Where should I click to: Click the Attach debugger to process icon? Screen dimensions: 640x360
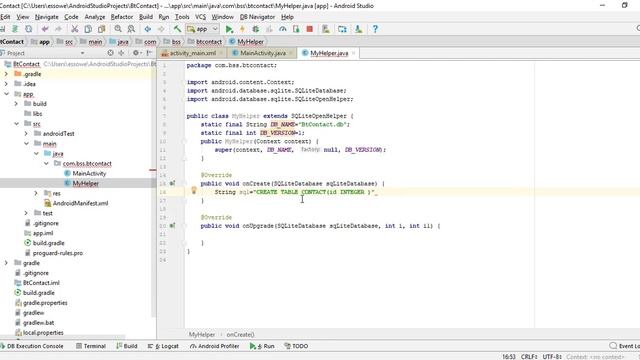click(x=296, y=29)
